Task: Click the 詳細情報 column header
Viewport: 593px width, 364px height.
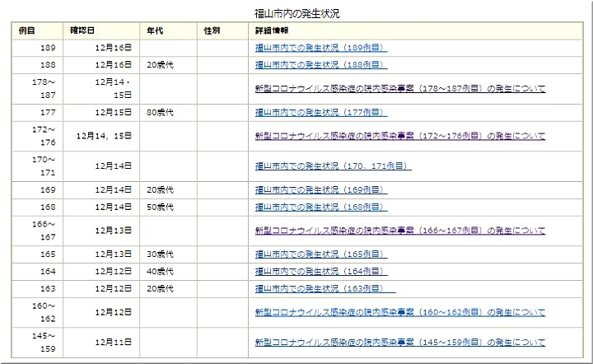Action: (271, 30)
